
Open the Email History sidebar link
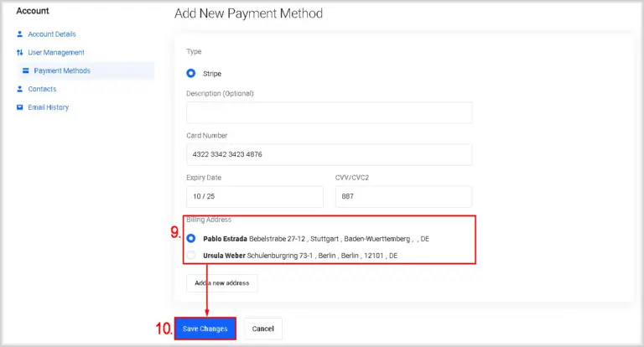[x=48, y=107]
